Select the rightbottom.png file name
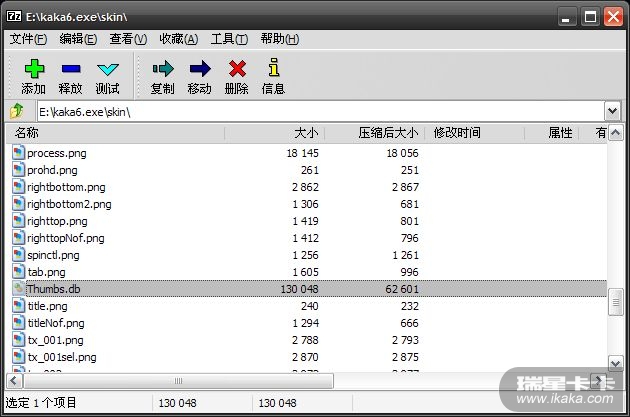 [66, 187]
